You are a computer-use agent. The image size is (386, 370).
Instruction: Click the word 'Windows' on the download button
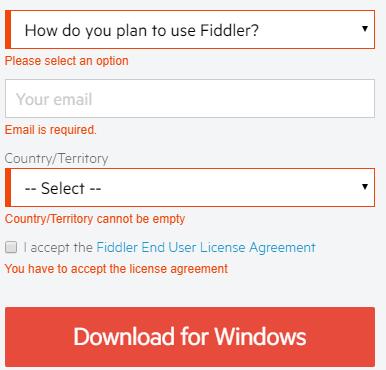tap(260, 336)
